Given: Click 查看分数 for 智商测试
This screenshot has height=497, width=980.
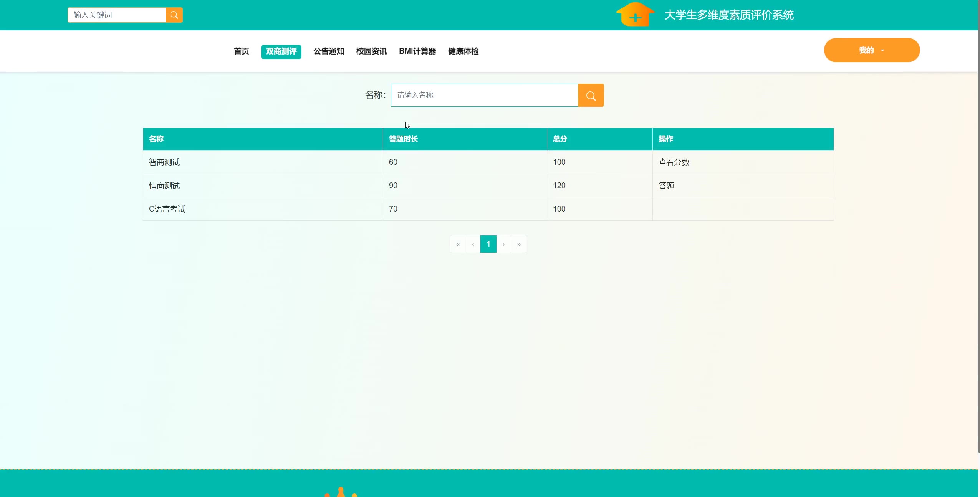Looking at the screenshot, I should [x=674, y=162].
